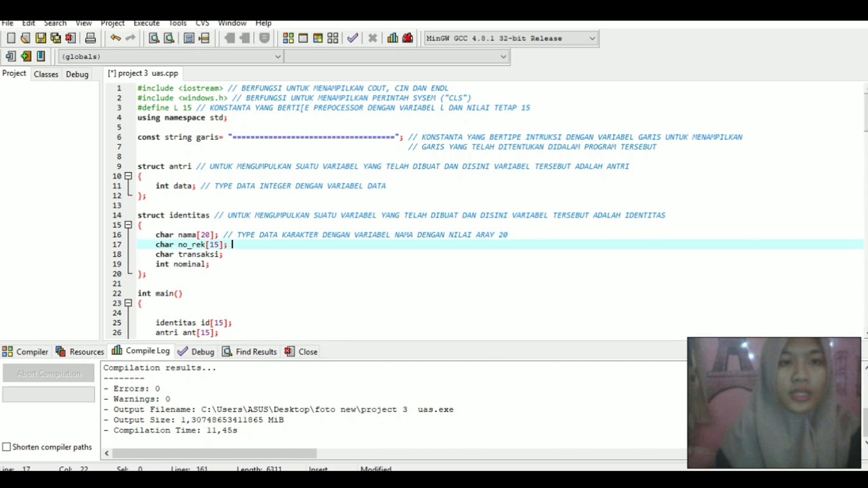Click the blue book bookmark icon
The width and height of the screenshot is (868, 488).
click(x=41, y=56)
